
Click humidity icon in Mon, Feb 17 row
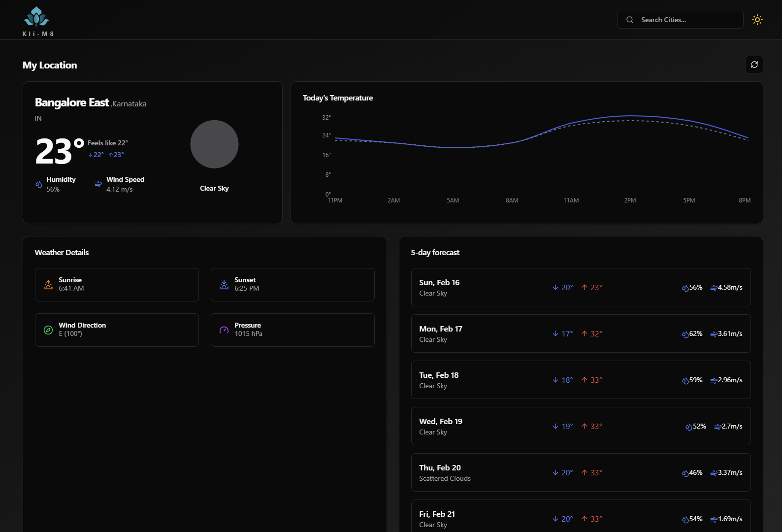[x=685, y=334]
